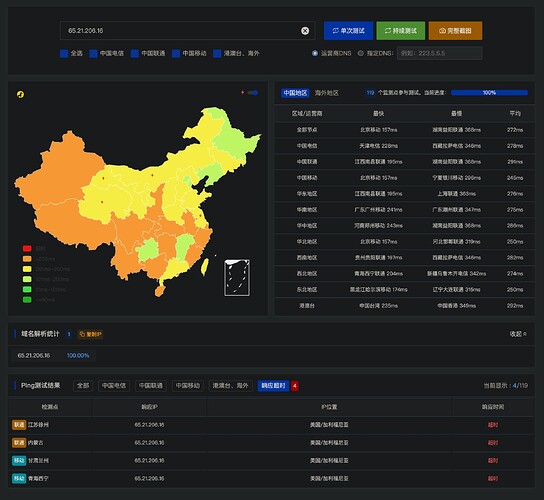Image resolution: width=544 pixels, height=500 pixels.
Task: Switch to the 中国地区 tab
Action: (x=295, y=93)
